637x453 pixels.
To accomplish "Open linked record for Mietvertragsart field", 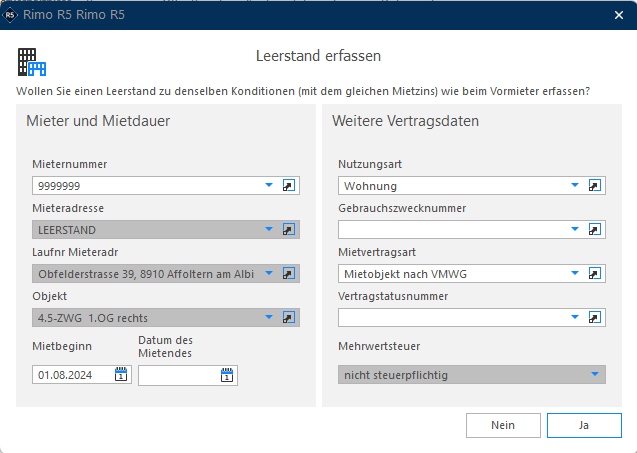I will pos(594,273).
